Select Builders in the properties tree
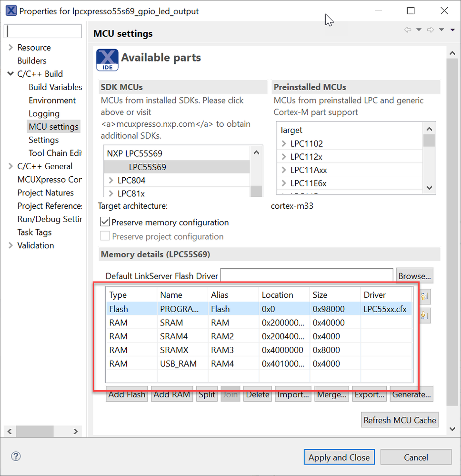 click(x=32, y=61)
